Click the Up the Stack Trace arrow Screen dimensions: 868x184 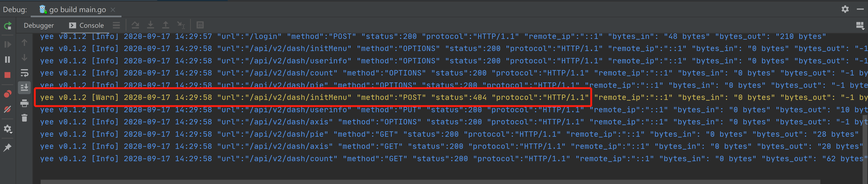point(24,42)
